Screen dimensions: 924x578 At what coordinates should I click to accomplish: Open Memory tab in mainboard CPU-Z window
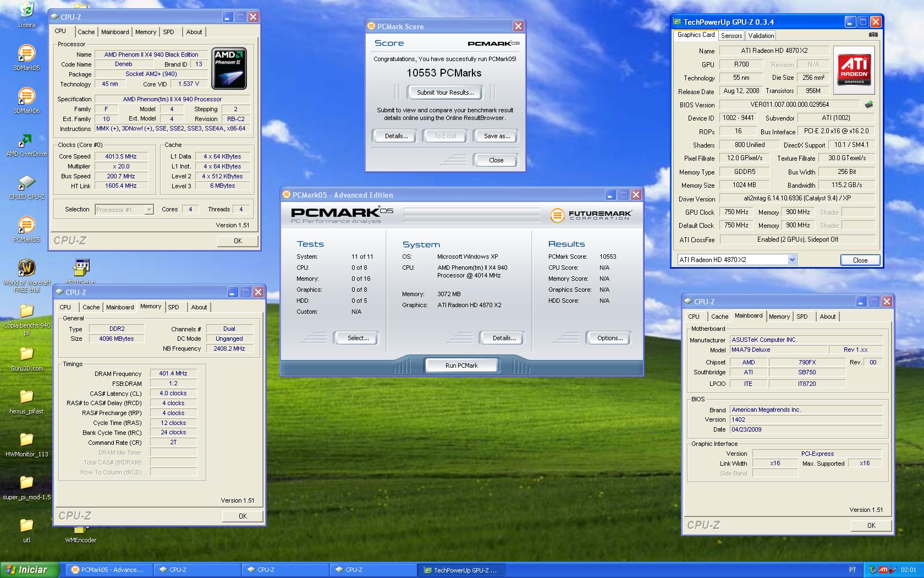(779, 317)
